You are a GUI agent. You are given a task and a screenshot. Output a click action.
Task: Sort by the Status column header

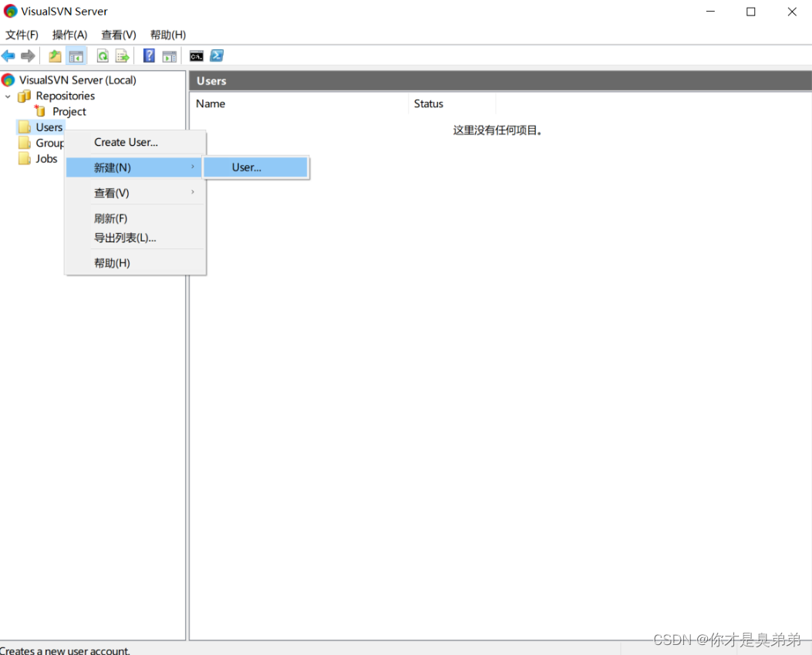coord(452,103)
